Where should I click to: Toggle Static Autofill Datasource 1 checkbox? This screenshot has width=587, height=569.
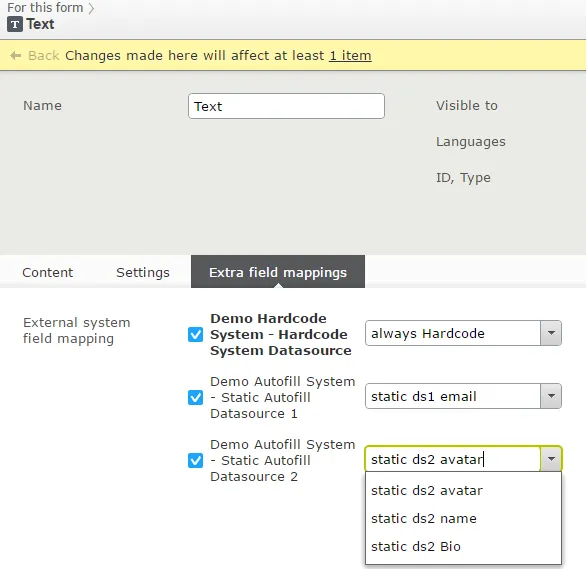coord(195,397)
